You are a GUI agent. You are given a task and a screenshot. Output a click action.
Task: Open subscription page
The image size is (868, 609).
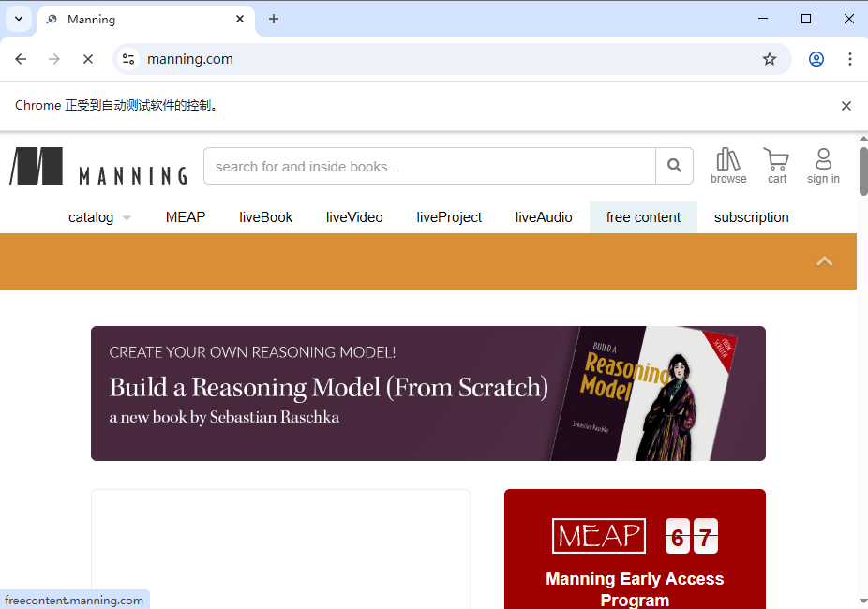(751, 217)
